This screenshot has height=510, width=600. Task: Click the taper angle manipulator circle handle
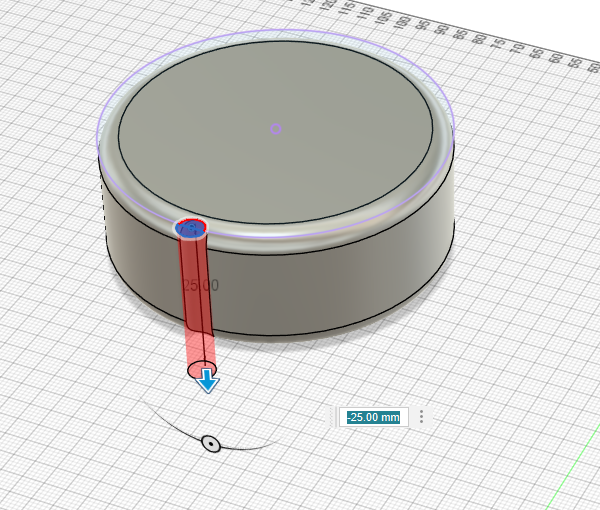coord(210,443)
